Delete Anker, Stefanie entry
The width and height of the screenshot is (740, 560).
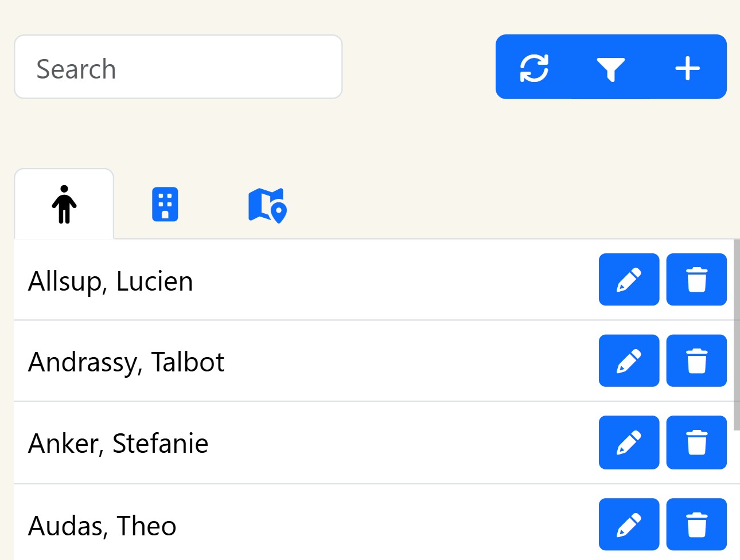(696, 442)
